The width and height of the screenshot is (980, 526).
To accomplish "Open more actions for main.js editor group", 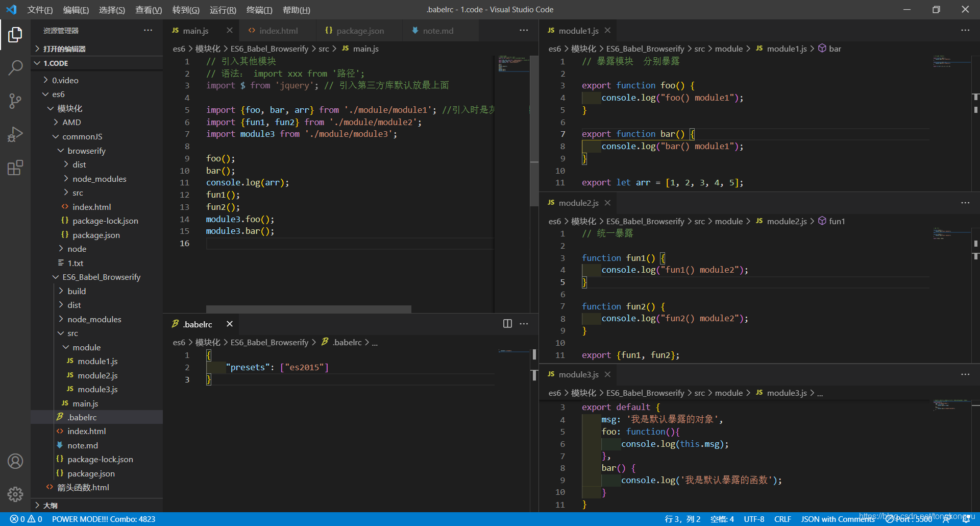I will pos(524,31).
